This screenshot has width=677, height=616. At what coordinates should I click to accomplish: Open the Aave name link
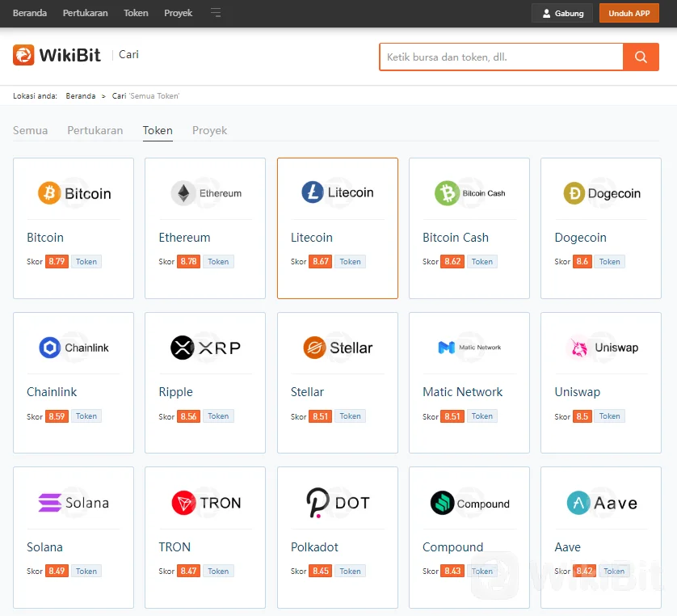point(567,547)
